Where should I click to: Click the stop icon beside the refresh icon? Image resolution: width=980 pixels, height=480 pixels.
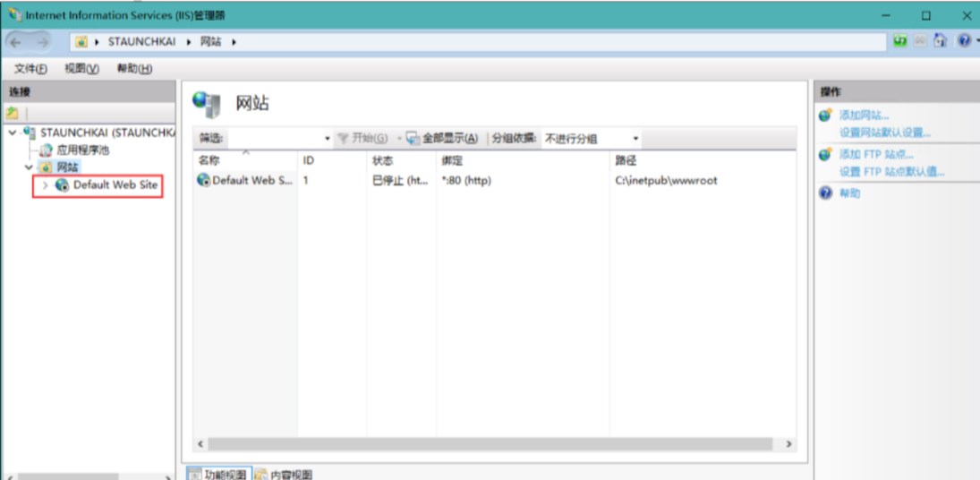click(920, 41)
